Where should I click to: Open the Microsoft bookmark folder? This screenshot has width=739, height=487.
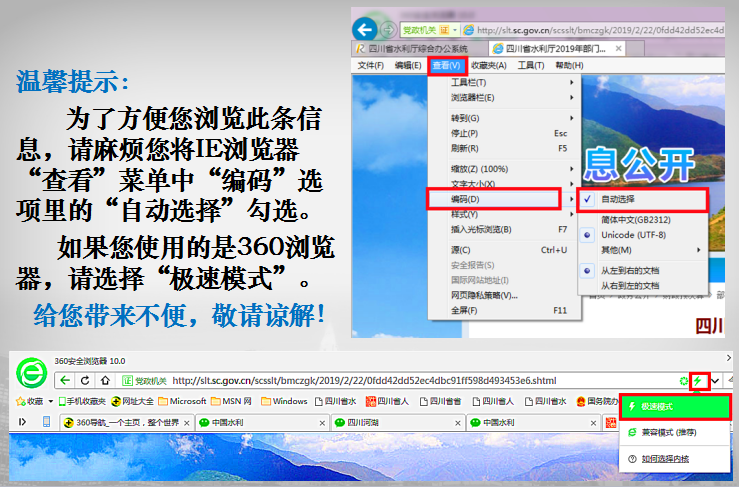point(182,401)
